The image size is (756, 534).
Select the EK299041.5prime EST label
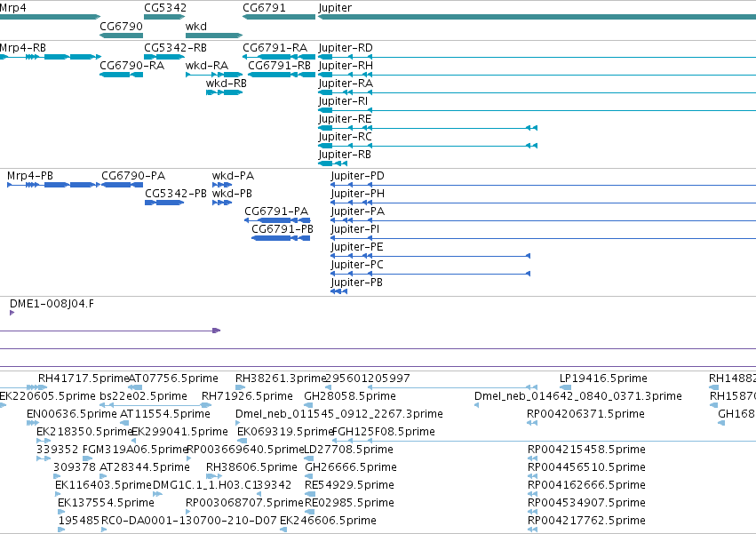point(179,432)
